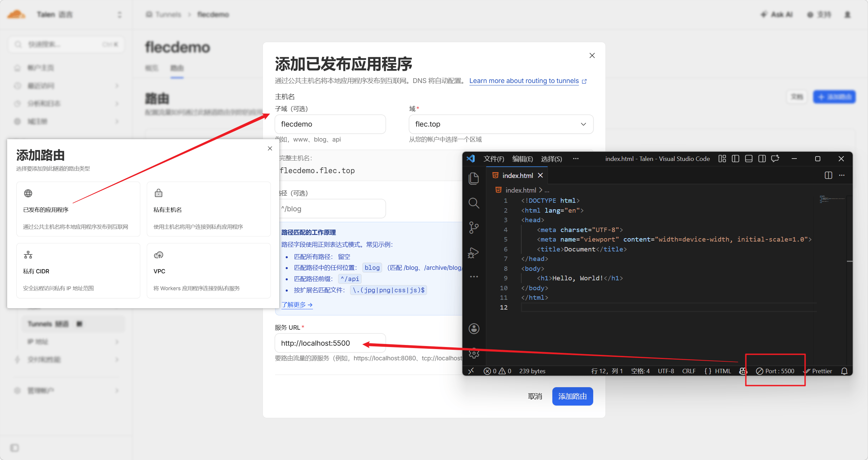Open VS Code Search panel
Viewport: 868px width, 460px height.
474,203
